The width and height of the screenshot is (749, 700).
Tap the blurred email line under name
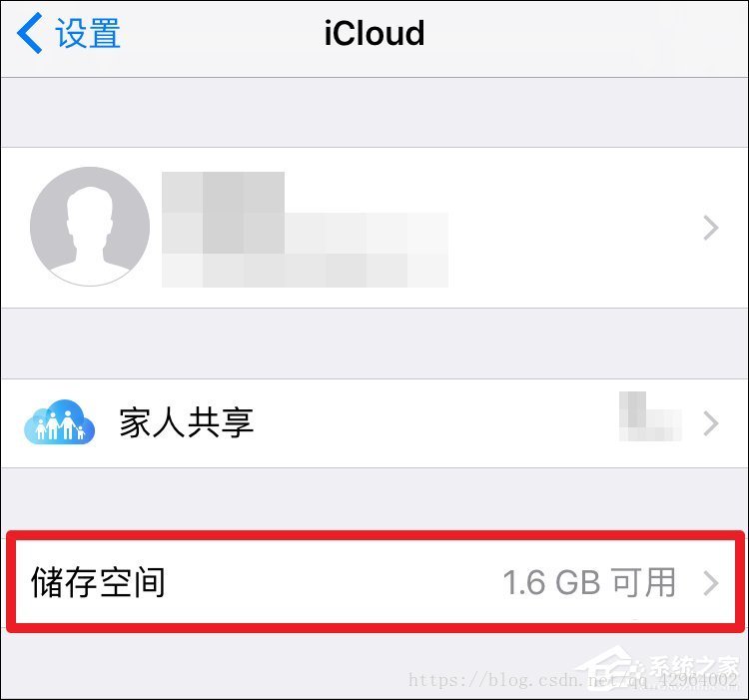click(x=305, y=271)
